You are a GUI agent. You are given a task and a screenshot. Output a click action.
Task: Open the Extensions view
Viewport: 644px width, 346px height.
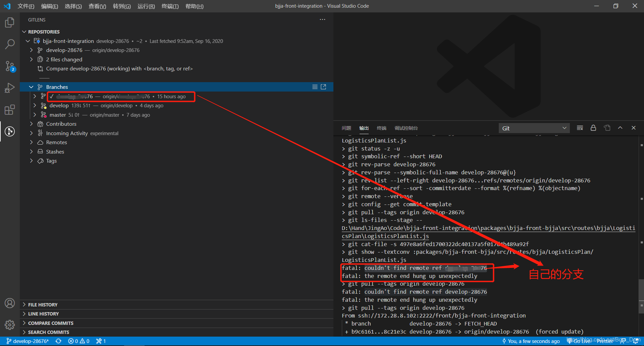click(x=10, y=110)
